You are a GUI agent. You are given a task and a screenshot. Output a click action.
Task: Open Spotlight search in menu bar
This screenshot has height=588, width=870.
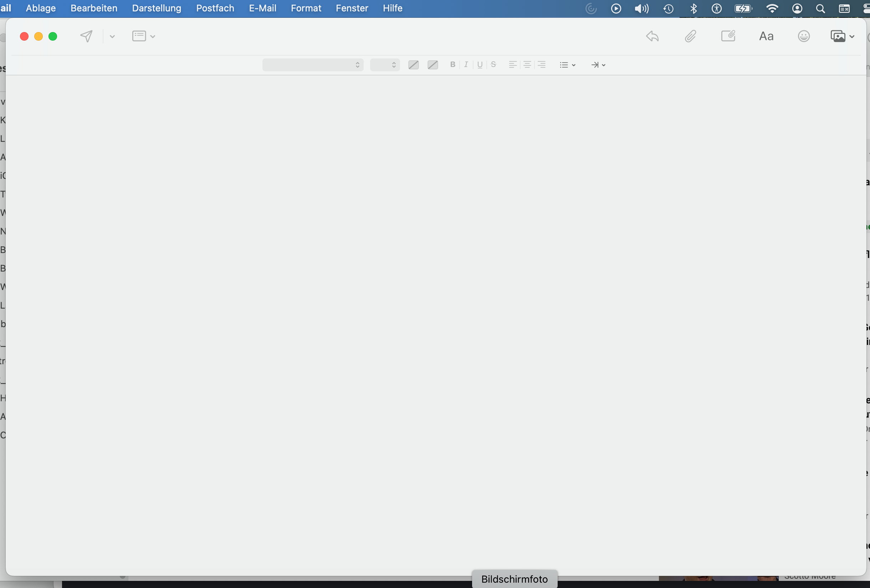point(820,9)
